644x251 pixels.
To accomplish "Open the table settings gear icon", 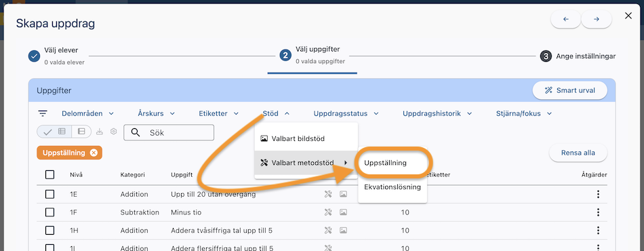I will click(114, 132).
